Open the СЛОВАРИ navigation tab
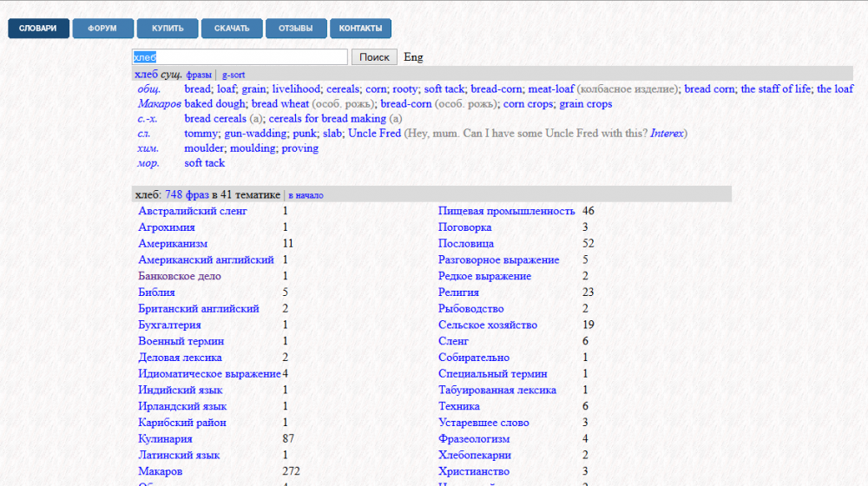Screen dimensions: 868x486 38,29
